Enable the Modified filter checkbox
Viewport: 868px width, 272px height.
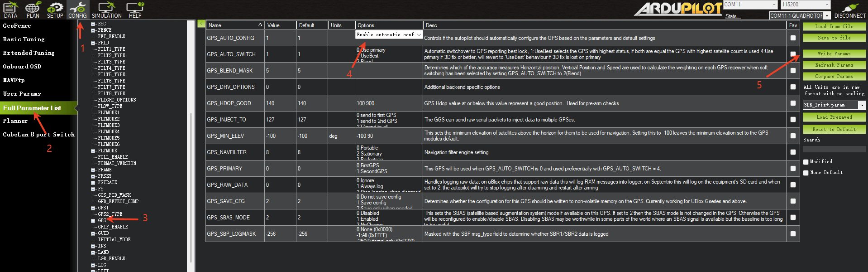pos(806,162)
